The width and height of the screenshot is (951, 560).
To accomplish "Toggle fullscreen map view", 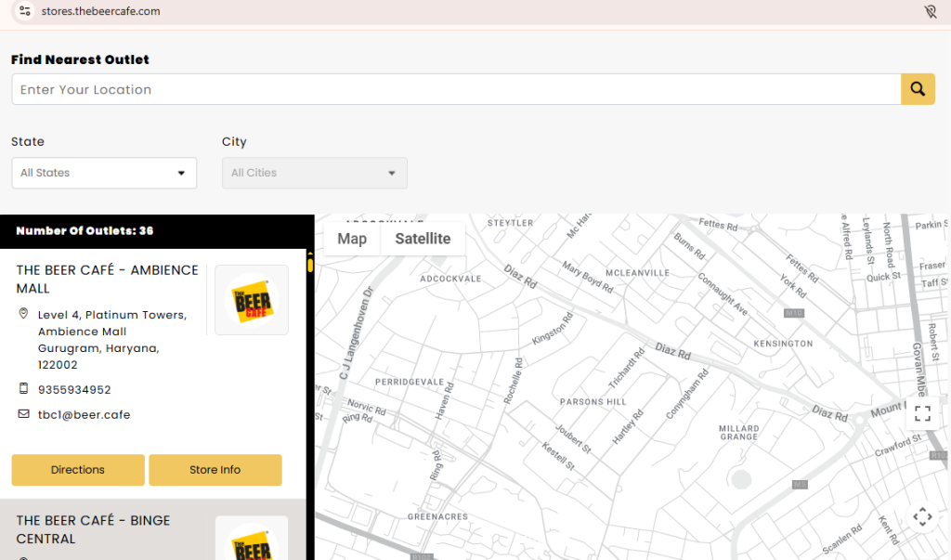I will [x=922, y=414].
